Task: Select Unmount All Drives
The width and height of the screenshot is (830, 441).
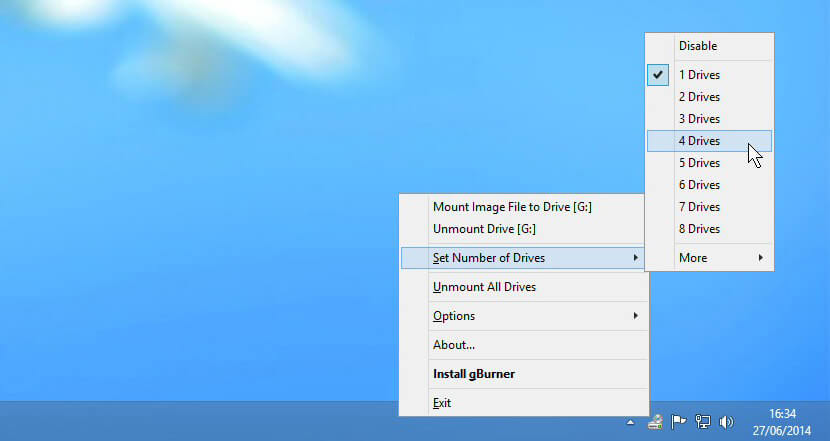Action: (x=484, y=287)
